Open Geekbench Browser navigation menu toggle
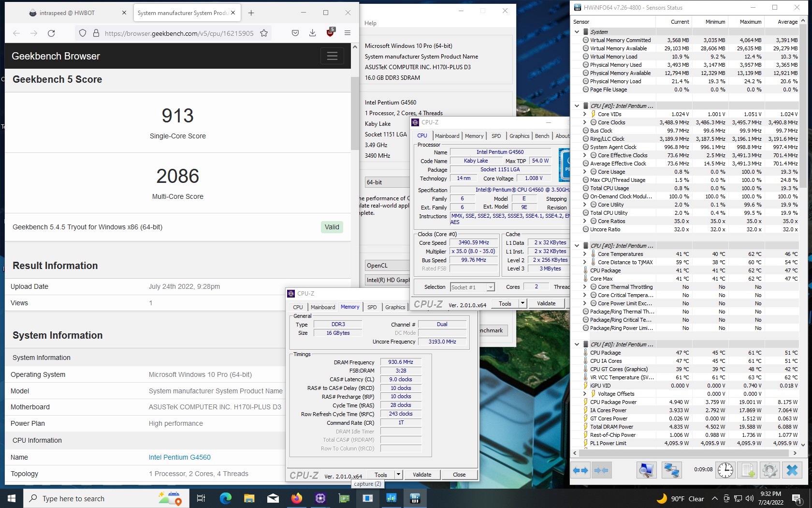Screen dimensions: 812x508 click(332, 56)
